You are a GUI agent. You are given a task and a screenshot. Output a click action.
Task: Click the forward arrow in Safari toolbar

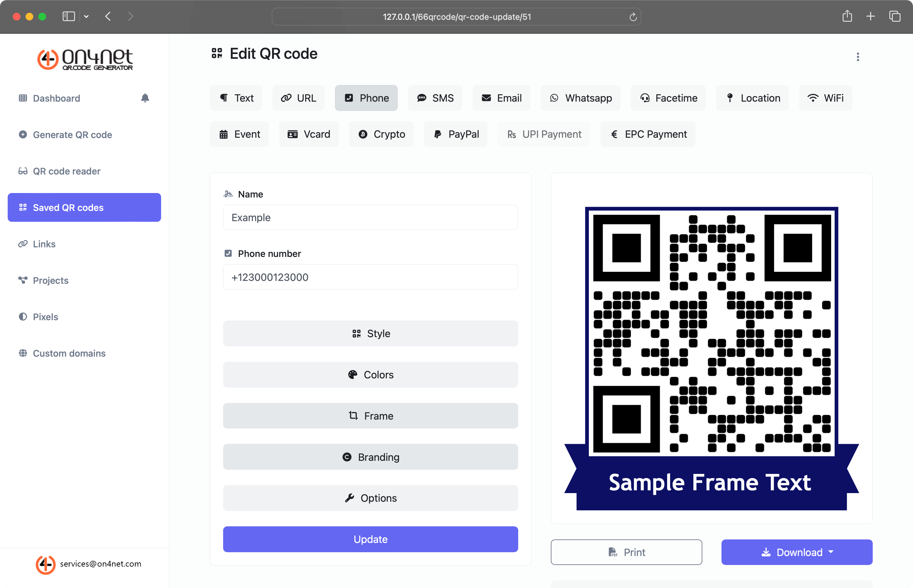click(130, 16)
